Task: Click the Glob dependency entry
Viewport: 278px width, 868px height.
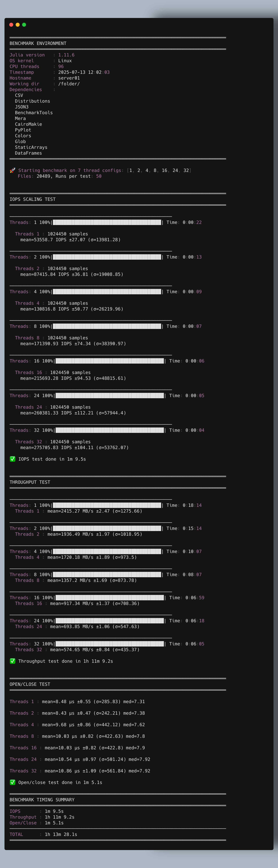Action: [x=20, y=141]
